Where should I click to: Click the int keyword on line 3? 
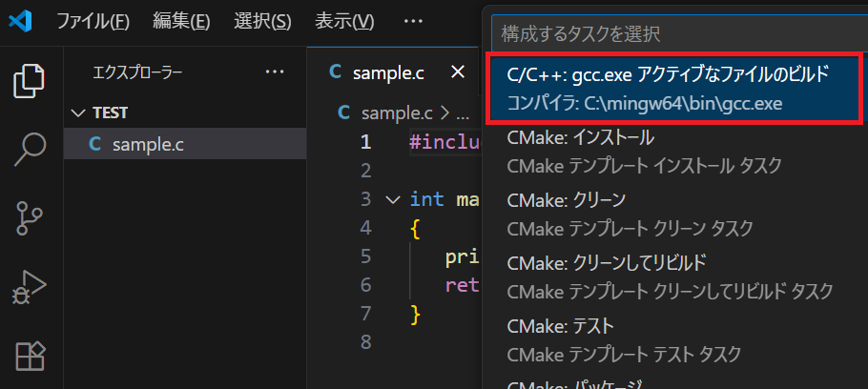426,199
